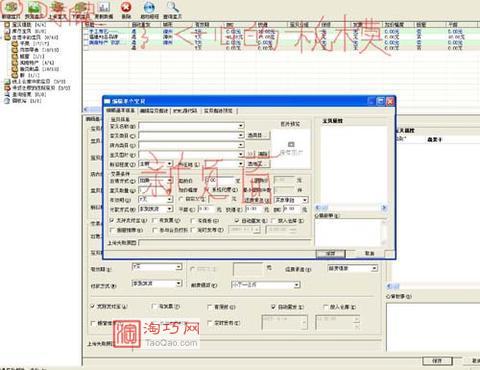The height and width of the screenshot is (370, 480).
Task: Switch to 编辑基本信息 tab in dialog
Action: pos(120,110)
